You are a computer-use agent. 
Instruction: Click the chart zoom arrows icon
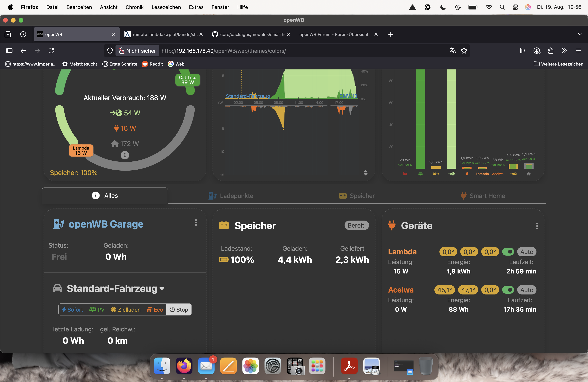pos(365,173)
